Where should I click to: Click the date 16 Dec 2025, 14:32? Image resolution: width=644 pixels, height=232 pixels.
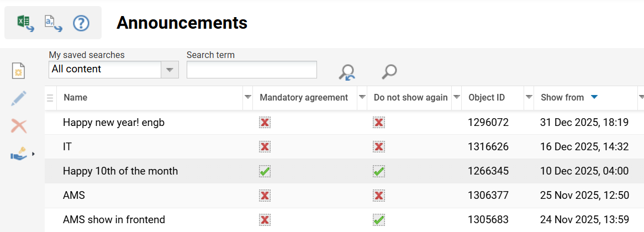click(585, 146)
